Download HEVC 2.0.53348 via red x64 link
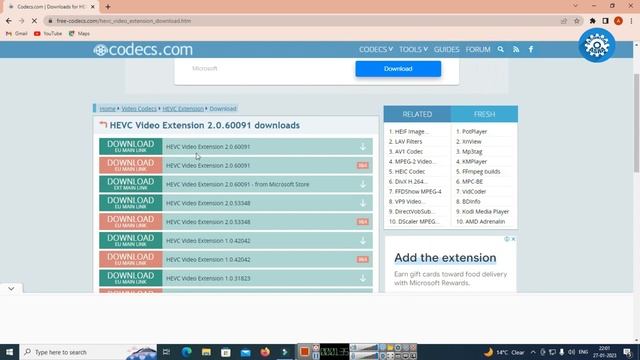 pos(131,222)
